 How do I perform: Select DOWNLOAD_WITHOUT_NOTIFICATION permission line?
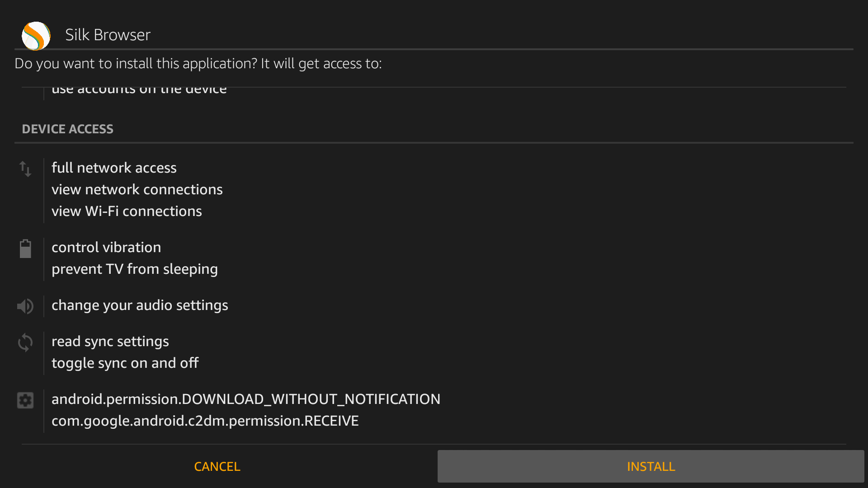[246, 399]
